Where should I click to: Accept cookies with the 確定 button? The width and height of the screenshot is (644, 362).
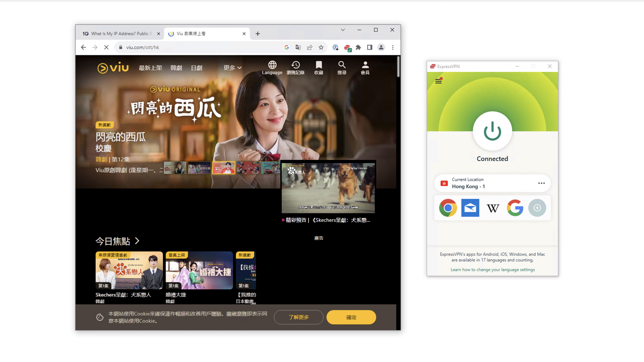(351, 317)
